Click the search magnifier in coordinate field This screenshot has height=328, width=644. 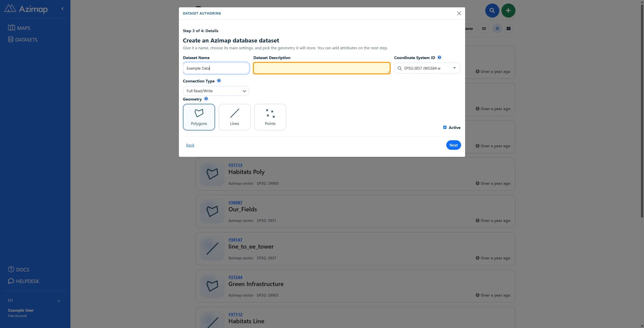399,68
